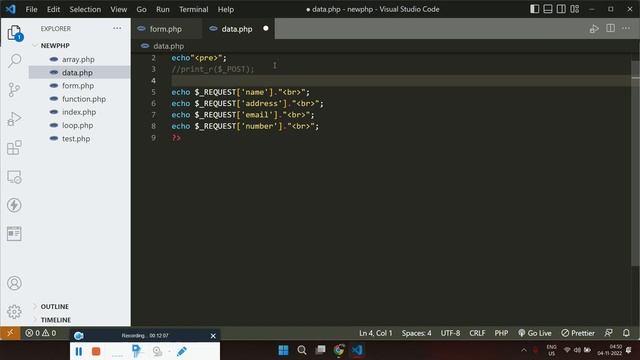Start Go Live server
The image size is (640, 360).
coord(535,333)
